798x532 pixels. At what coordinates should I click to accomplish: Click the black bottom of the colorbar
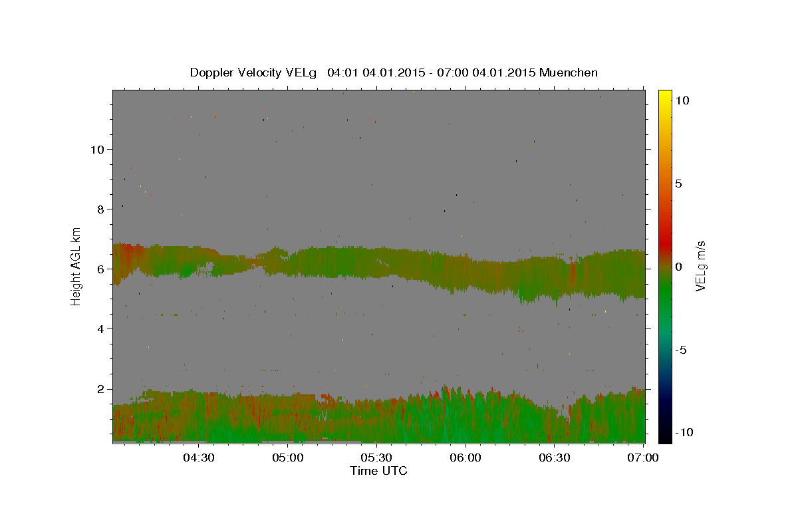[x=665, y=436]
